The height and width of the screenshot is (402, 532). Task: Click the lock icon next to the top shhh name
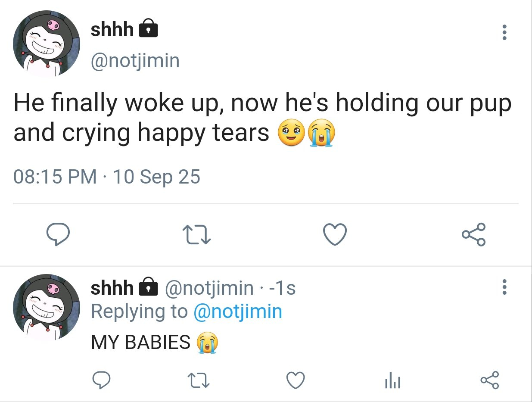click(x=148, y=30)
